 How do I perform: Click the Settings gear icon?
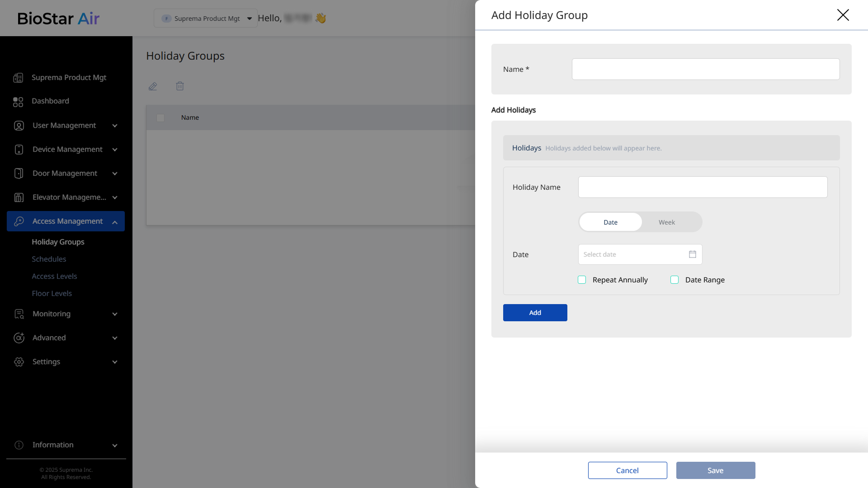coord(19,362)
